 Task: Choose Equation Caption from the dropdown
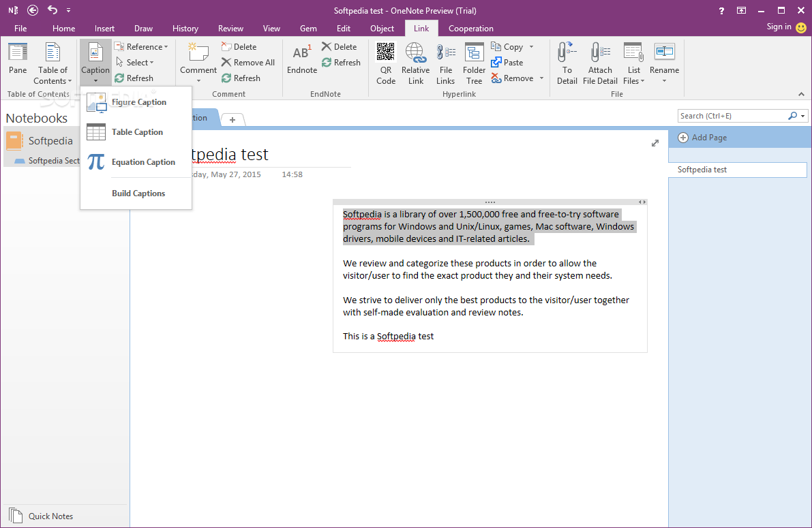pyautogui.click(x=136, y=162)
